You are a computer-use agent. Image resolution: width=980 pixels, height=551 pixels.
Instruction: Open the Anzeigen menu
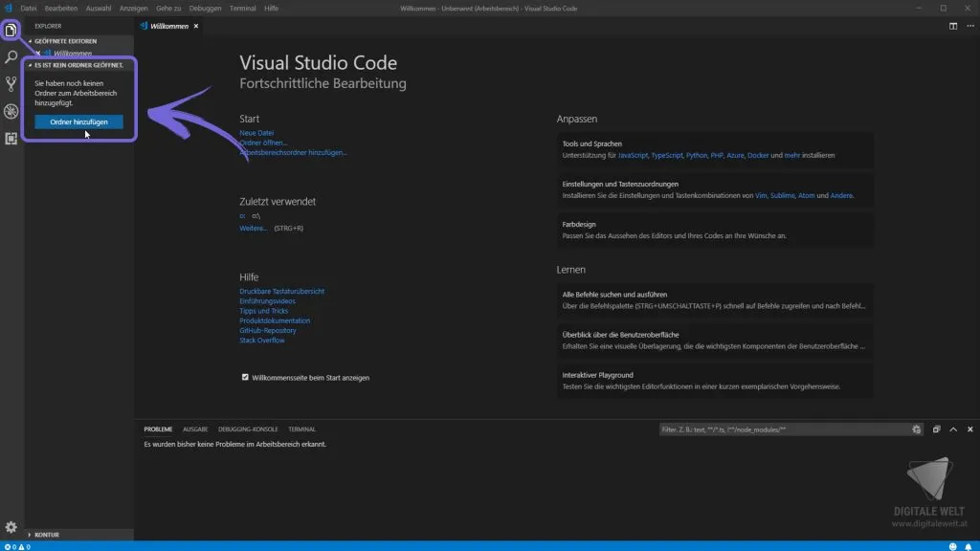pyautogui.click(x=133, y=8)
